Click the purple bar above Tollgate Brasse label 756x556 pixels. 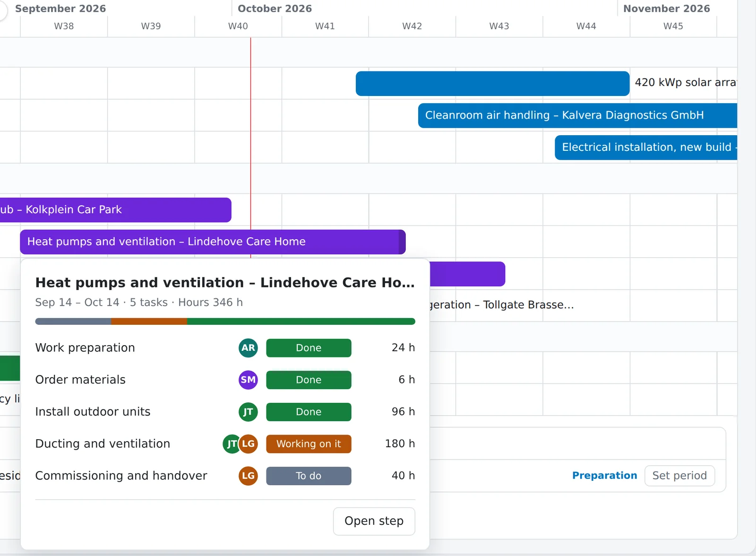coord(467,274)
